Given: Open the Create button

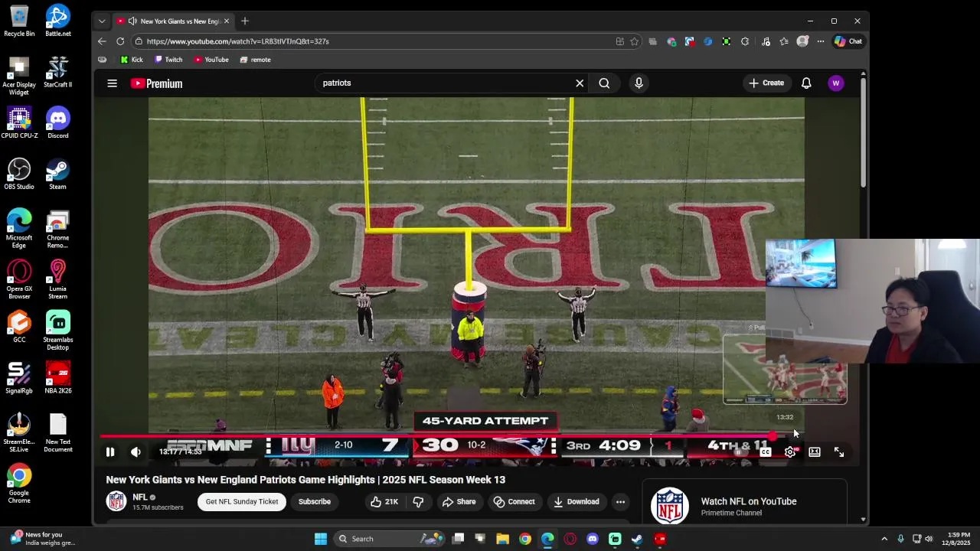Looking at the screenshot, I should pos(766,83).
